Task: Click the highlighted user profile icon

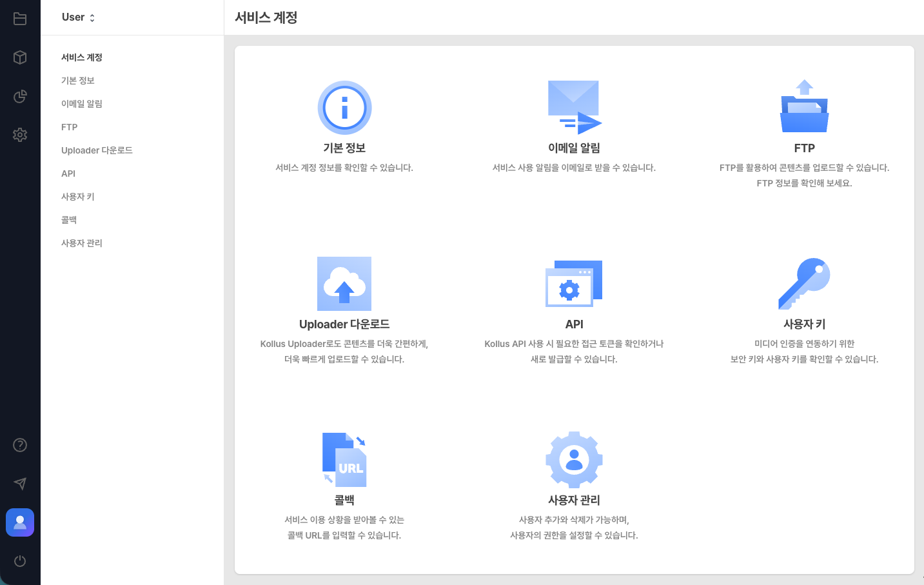Action: [20, 522]
